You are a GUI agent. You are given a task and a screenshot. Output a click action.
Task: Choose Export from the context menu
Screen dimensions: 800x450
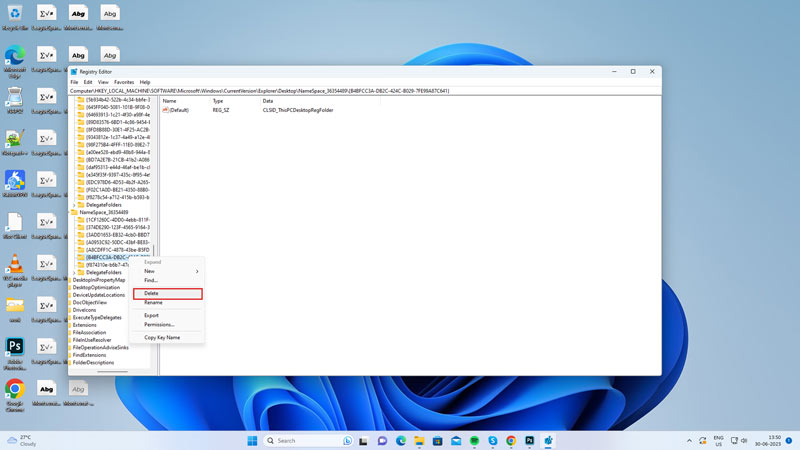[152, 315]
